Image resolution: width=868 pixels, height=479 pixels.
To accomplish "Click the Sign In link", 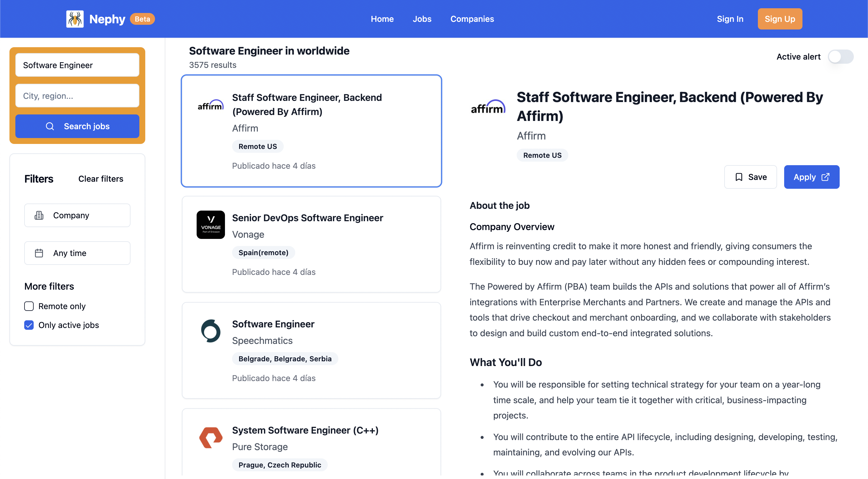I will point(730,19).
